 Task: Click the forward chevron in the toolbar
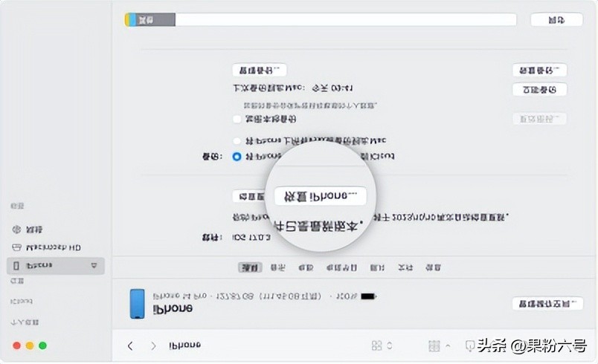coord(153,345)
